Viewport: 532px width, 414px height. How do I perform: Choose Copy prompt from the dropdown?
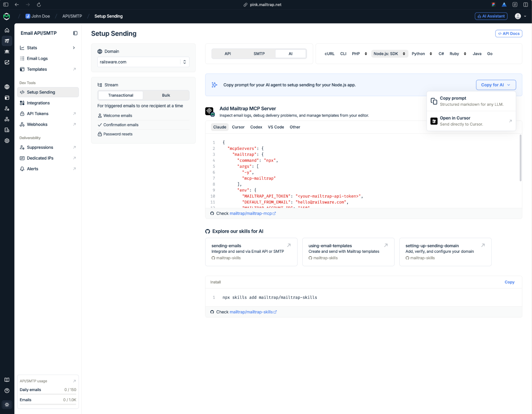(x=471, y=101)
